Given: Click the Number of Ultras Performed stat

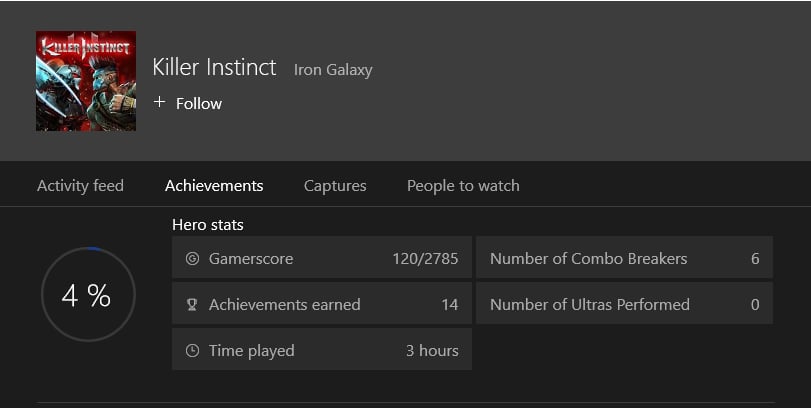Looking at the screenshot, I should click(x=625, y=304).
